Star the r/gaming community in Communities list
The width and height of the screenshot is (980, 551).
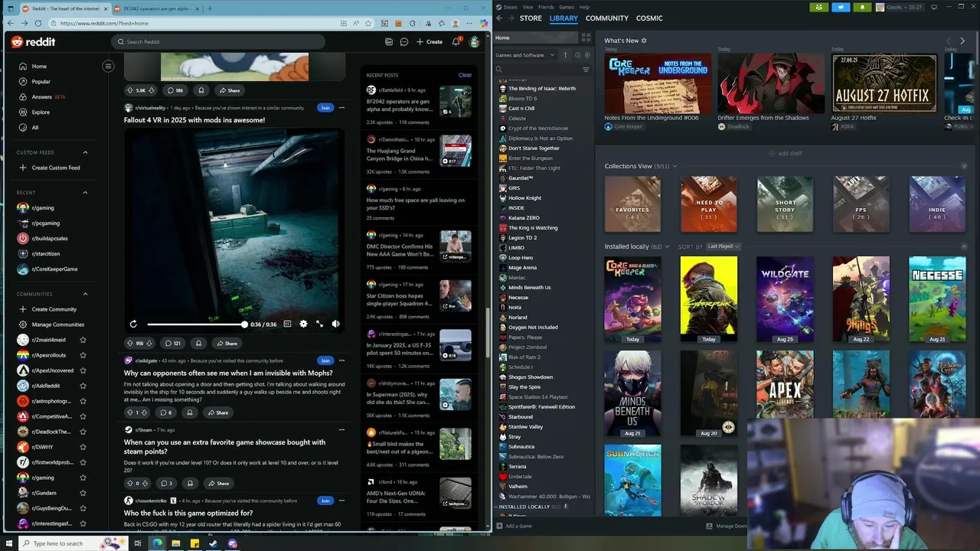coord(83,478)
